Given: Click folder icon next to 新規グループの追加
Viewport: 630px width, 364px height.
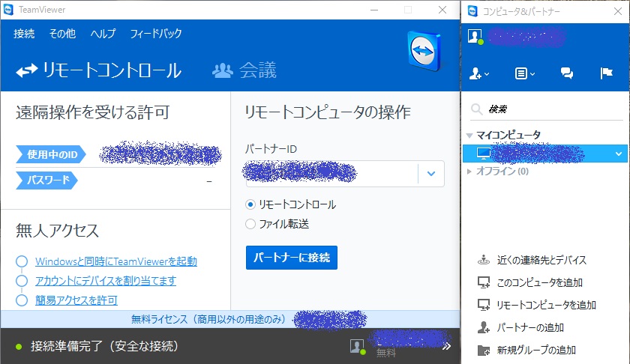Looking at the screenshot, I should pyautogui.click(x=483, y=351).
